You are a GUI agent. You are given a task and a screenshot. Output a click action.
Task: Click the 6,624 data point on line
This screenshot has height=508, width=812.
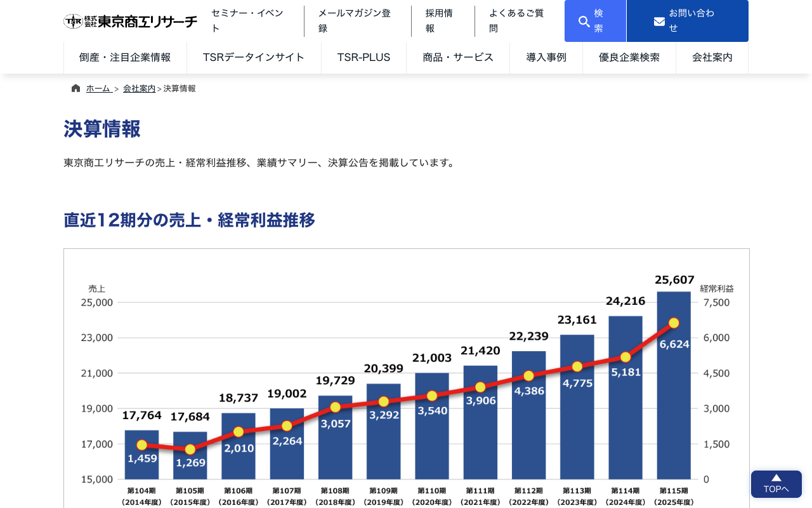pyautogui.click(x=674, y=323)
